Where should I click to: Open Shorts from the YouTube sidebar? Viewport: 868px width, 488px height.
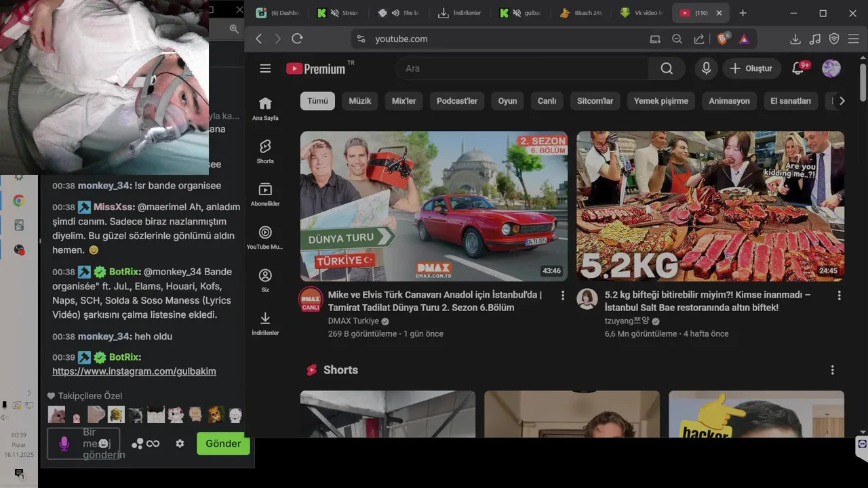click(265, 152)
